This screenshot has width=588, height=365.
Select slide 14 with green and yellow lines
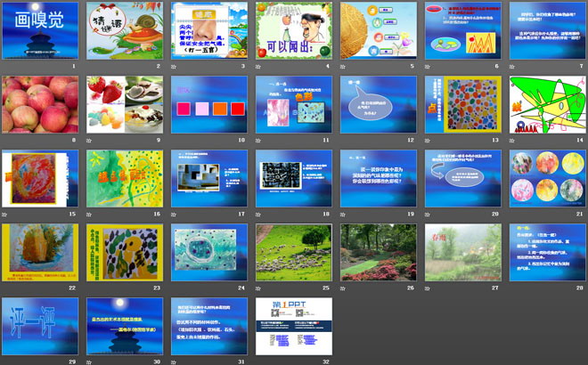[x=548, y=104]
